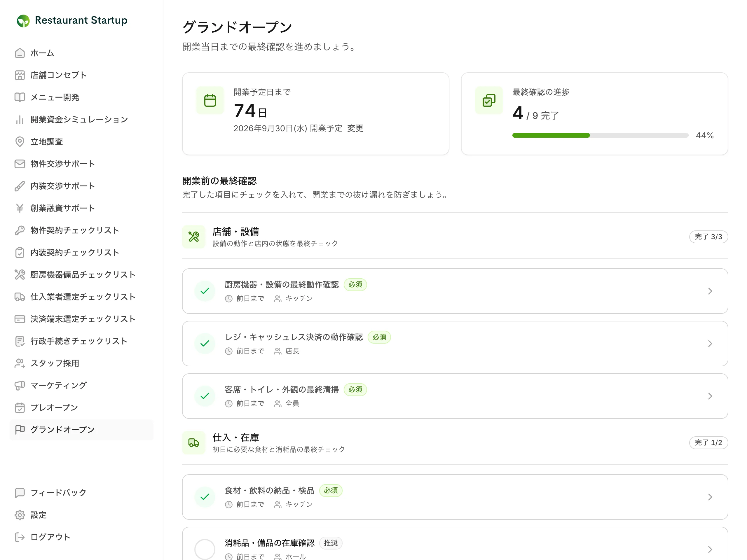Click the 設定 gear icon
This screenshot has height=560, width=747.
20,515
